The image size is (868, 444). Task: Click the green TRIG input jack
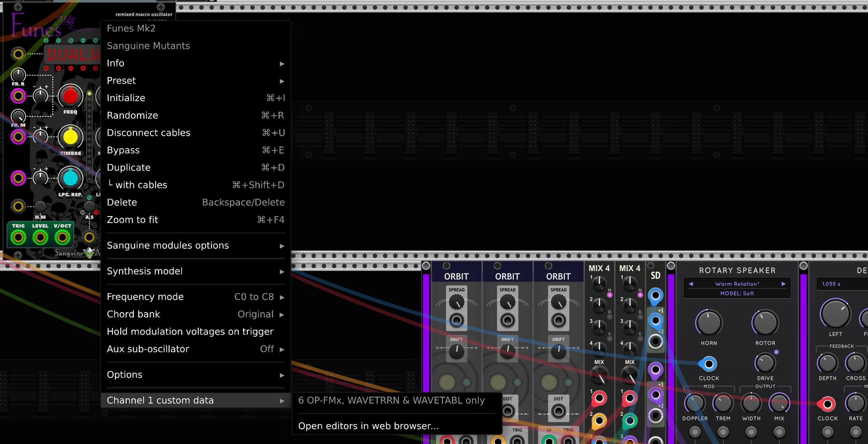(19, 237)
